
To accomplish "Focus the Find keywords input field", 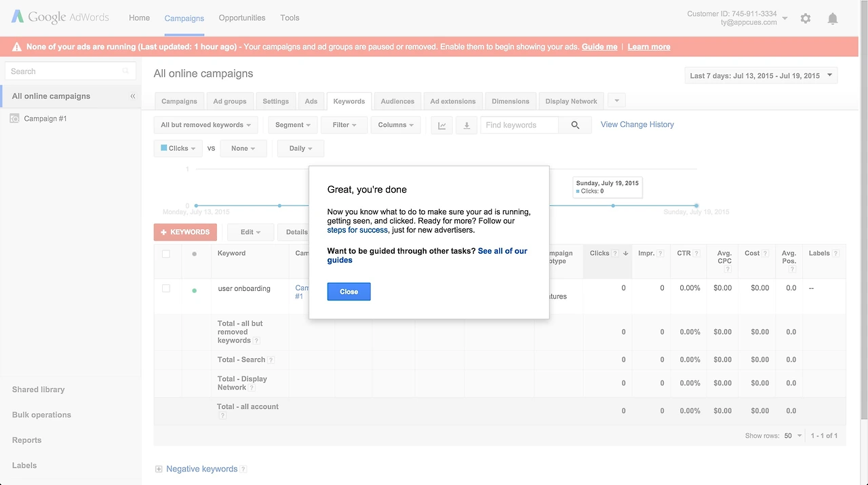I will pyautogui.click(x=519, y=125).
